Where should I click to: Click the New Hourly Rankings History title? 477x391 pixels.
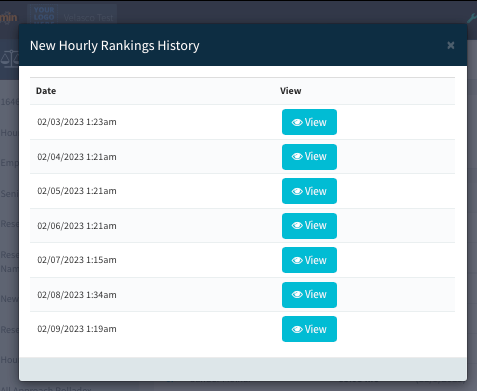115,45
